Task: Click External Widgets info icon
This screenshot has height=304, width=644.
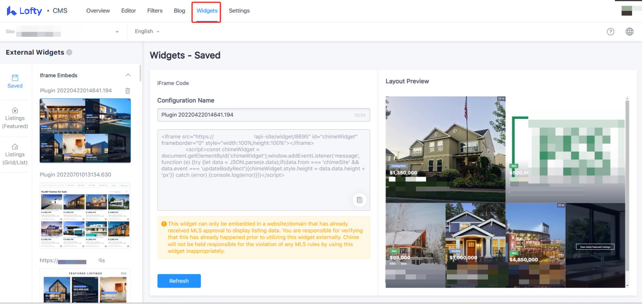Action: coord(69,52)
